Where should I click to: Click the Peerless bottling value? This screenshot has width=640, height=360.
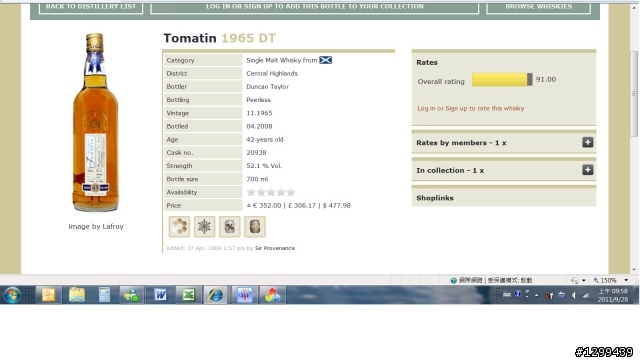(x=258, y=100)
